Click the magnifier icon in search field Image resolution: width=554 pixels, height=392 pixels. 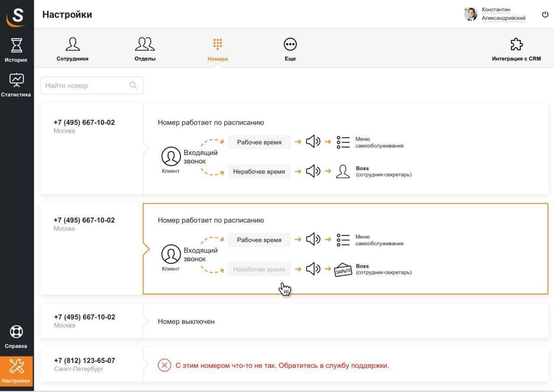133,85
